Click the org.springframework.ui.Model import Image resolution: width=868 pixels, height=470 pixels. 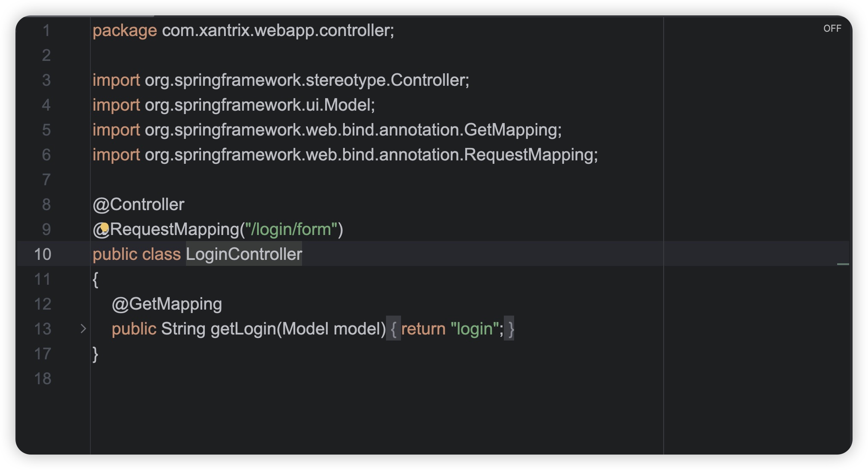[x=233, y=105]
